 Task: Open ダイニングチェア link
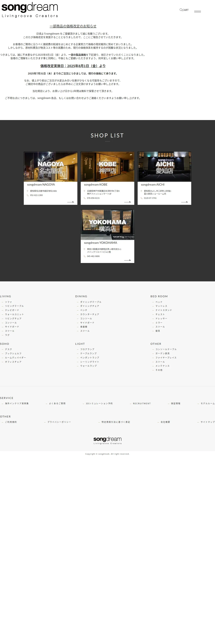pyautogui.click(x=90, y=306)
